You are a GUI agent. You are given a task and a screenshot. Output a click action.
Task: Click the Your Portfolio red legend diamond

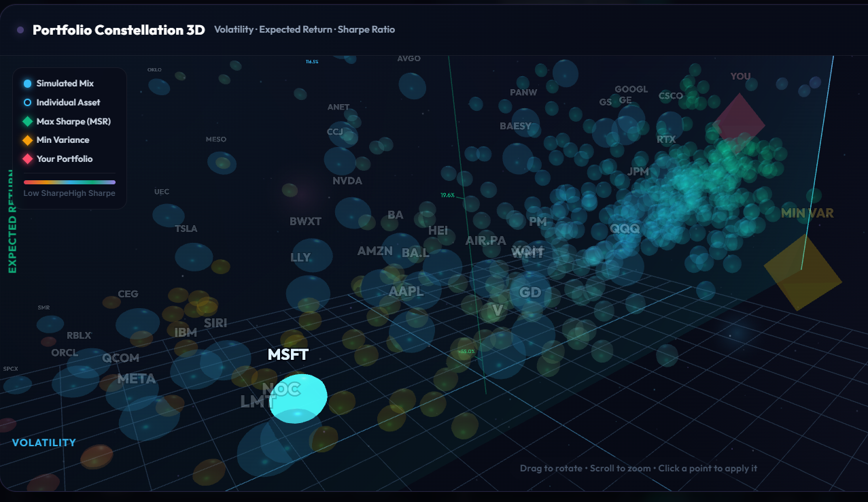(x=27, y=159)
